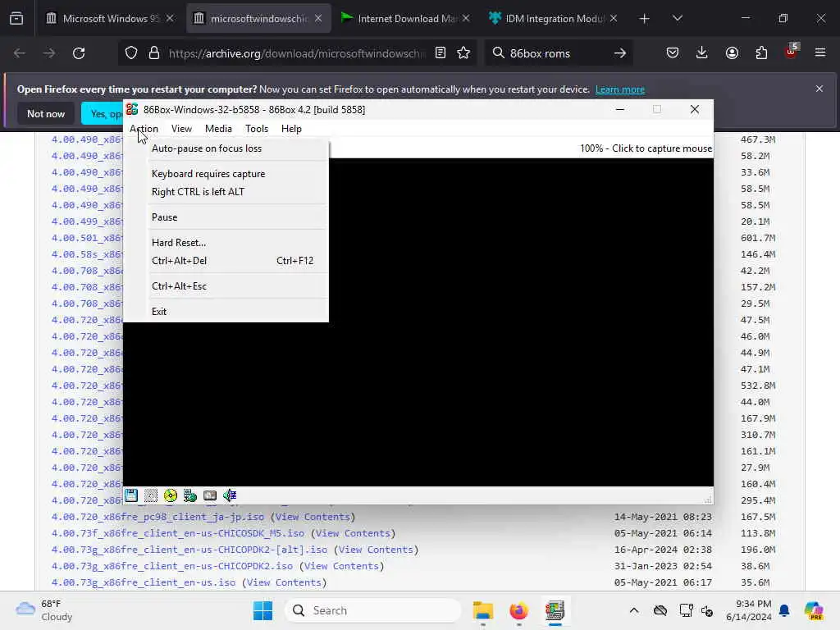Open Firefox downloads panel
The width and height of the screenshot is (840, 630).
coord(702,53)
